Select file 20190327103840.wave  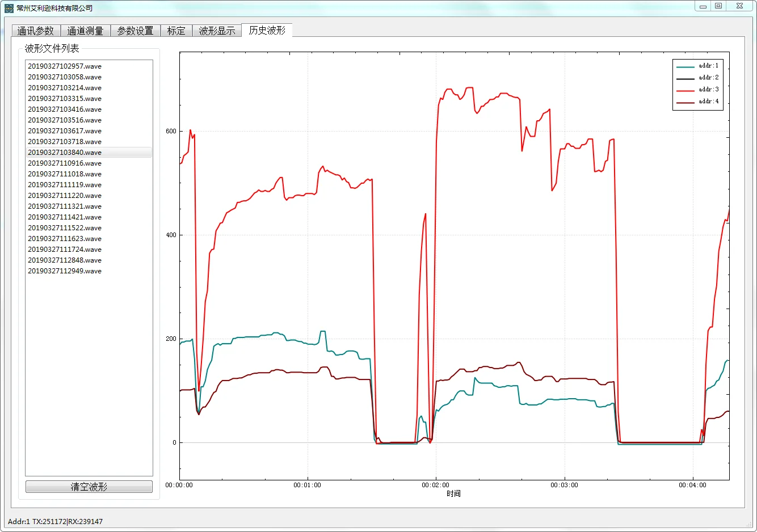89,153
